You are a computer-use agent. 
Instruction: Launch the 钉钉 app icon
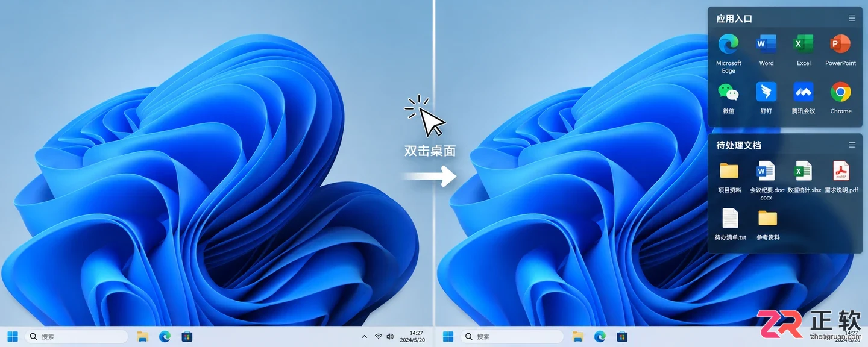tap(766, 92)
